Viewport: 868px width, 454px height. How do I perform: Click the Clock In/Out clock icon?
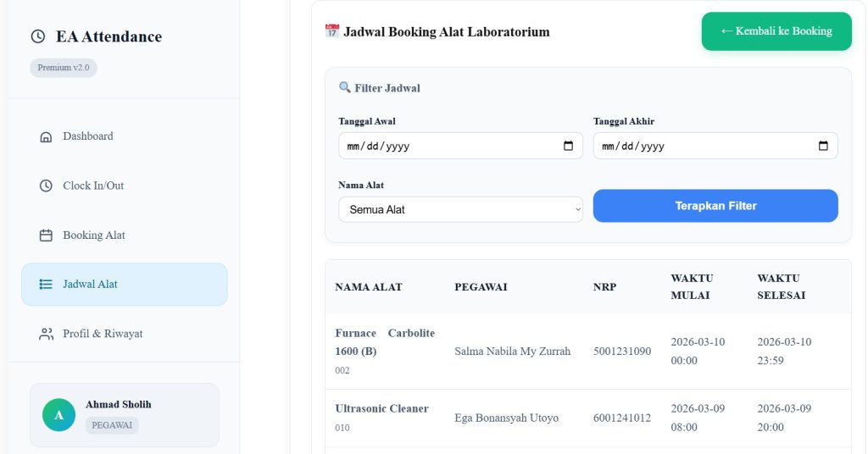click(46, 185)
